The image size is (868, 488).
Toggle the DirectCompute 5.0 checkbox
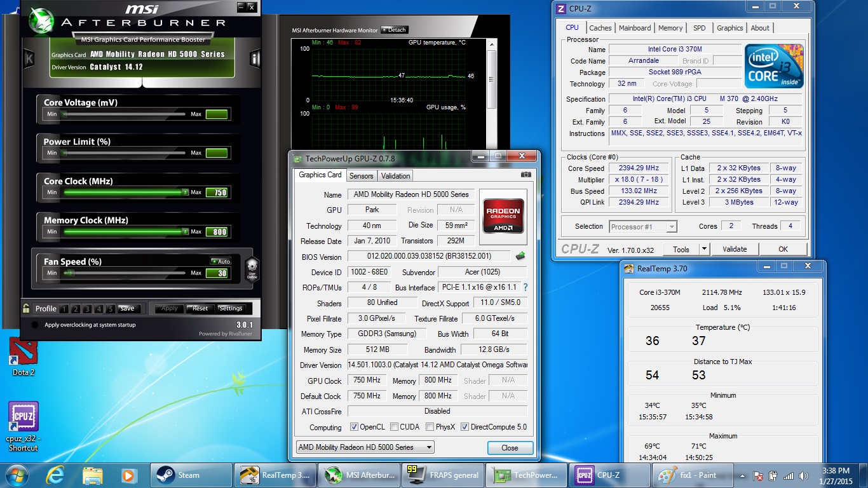click(465, 427)
